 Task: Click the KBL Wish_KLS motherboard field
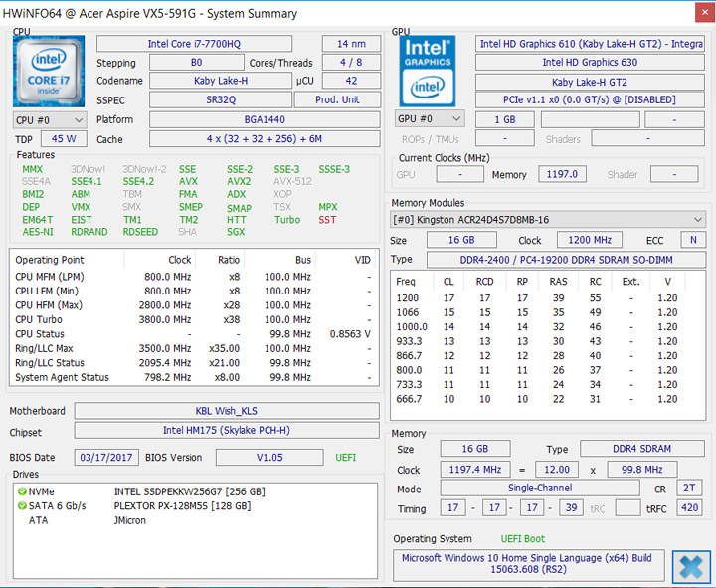pyautogui.click(x=227, y=411)
